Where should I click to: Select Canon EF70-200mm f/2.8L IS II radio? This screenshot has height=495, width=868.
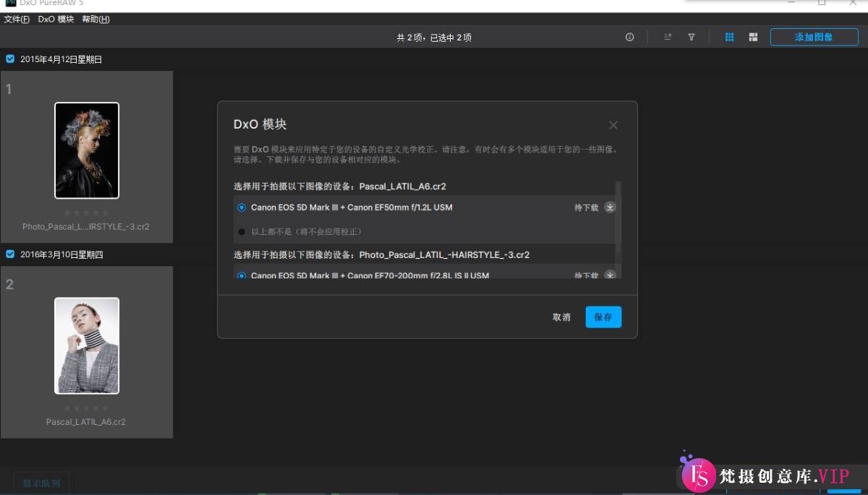pyautogui.click(x=242, y=275)
